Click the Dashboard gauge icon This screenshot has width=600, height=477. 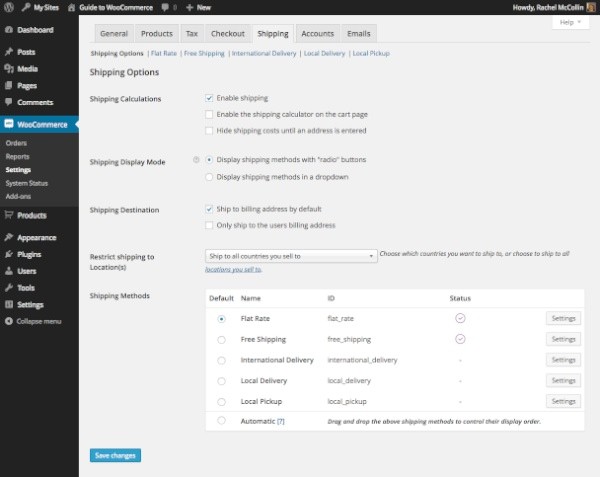coord(9,30)
